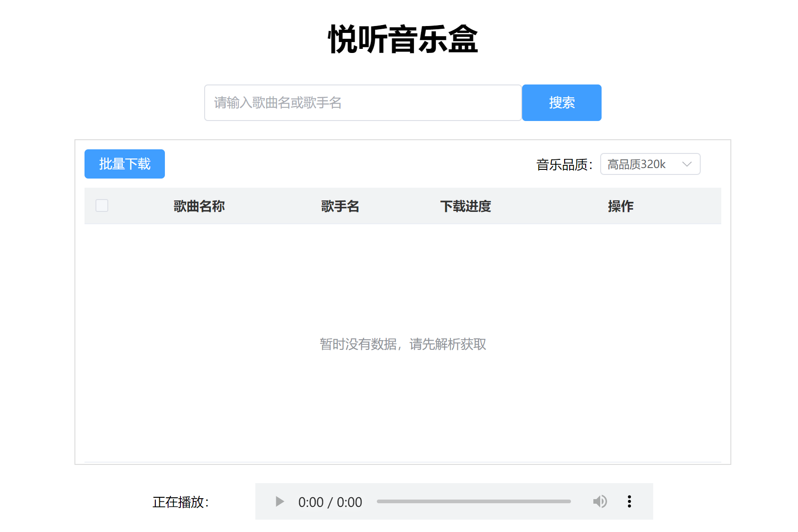The width and height of the screenshot is (798, 532).
Task: Click the magnifier-blue 搜索 search button
Action: click(x=561, y=103)
